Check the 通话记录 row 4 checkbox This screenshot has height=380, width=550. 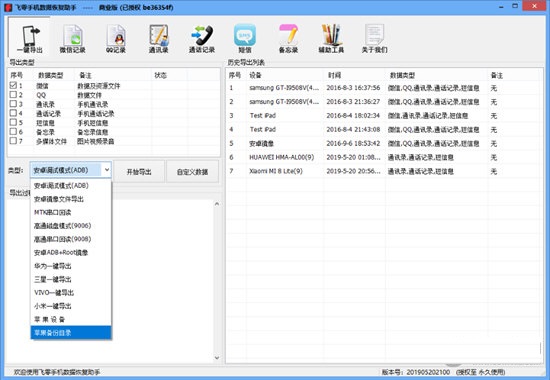click(x=13, y=113)
